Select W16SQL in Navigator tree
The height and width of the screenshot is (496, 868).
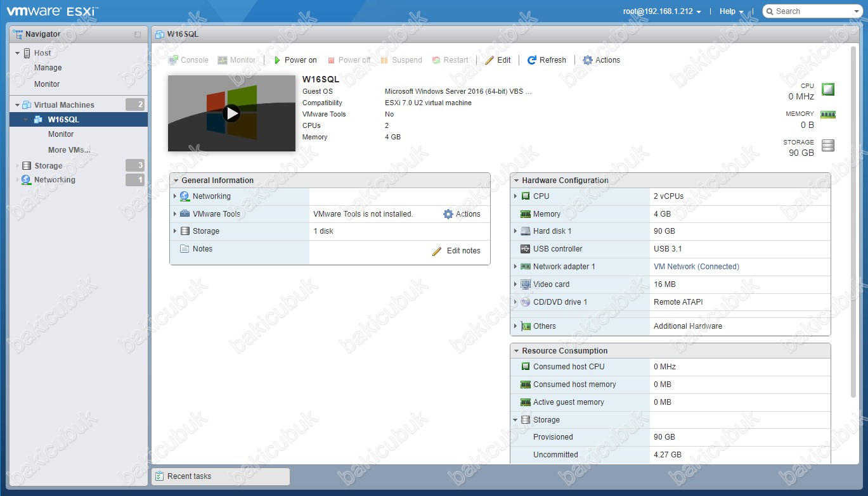click(x=63, y=120)
